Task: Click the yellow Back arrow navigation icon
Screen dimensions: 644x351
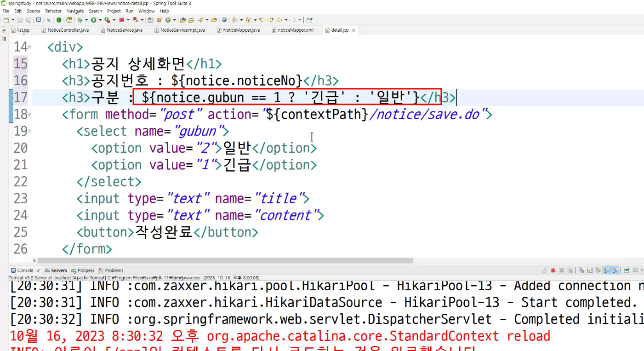Action: tap(279, 20)
